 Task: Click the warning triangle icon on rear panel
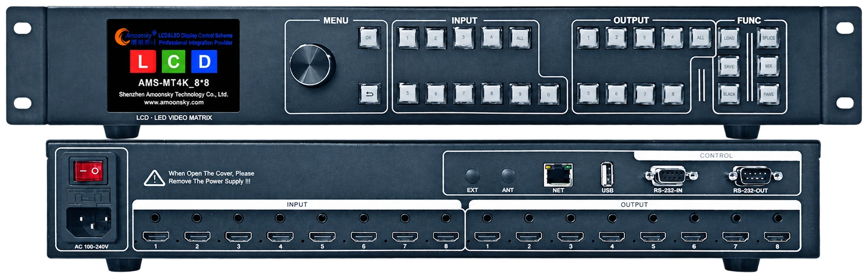(x=154, y=178)
